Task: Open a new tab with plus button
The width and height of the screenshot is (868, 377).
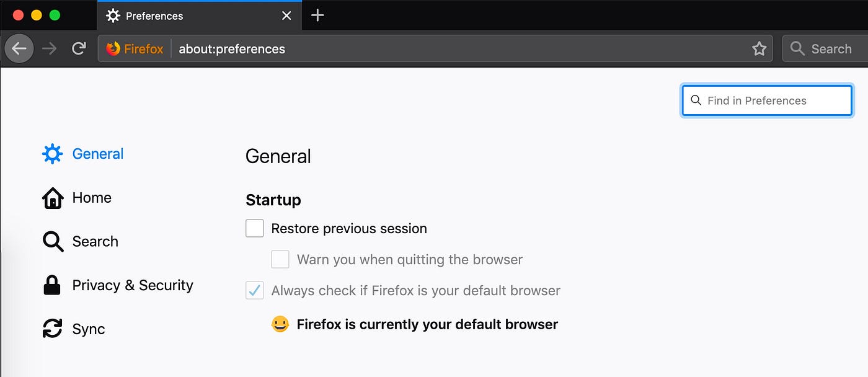Action: 317,16
